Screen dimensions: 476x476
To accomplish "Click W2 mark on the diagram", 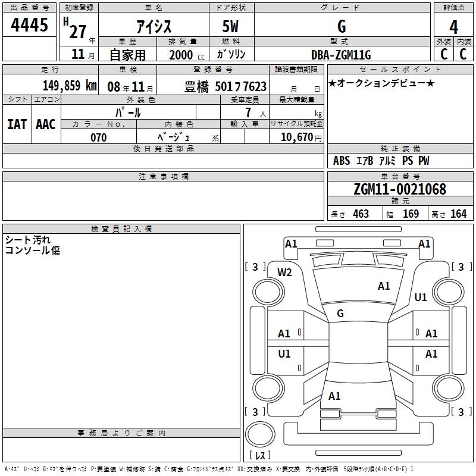I will coord(284,273).
